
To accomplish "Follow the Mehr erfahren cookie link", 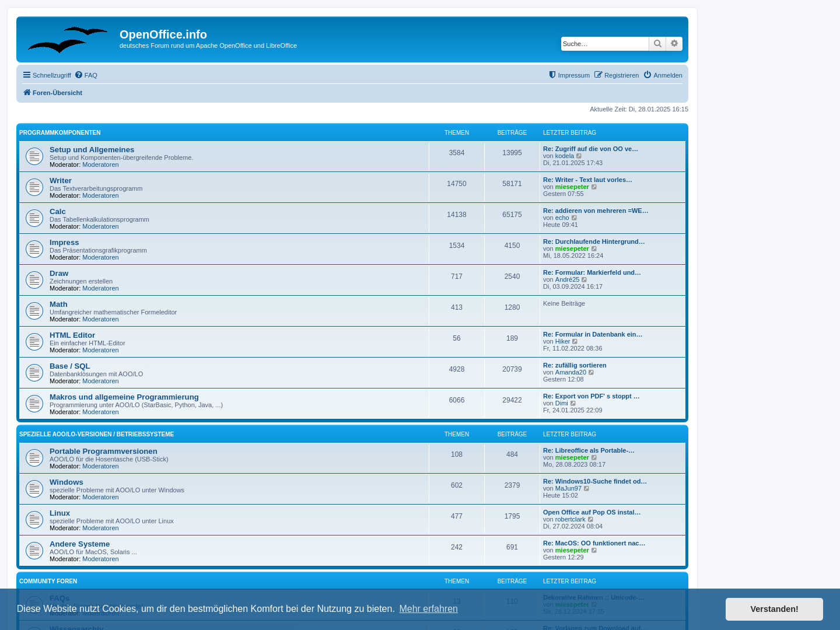I will click(428, 609).
